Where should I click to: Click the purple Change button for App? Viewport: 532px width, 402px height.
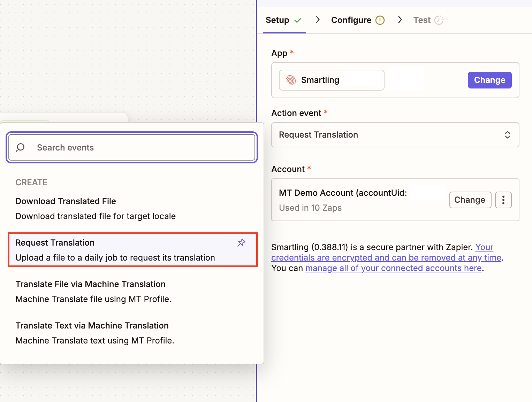489,80
